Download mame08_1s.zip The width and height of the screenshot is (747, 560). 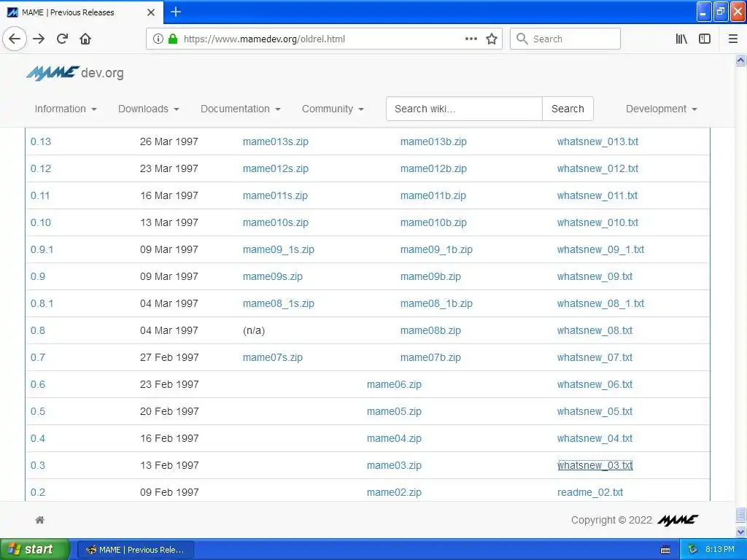coord(278,303)
